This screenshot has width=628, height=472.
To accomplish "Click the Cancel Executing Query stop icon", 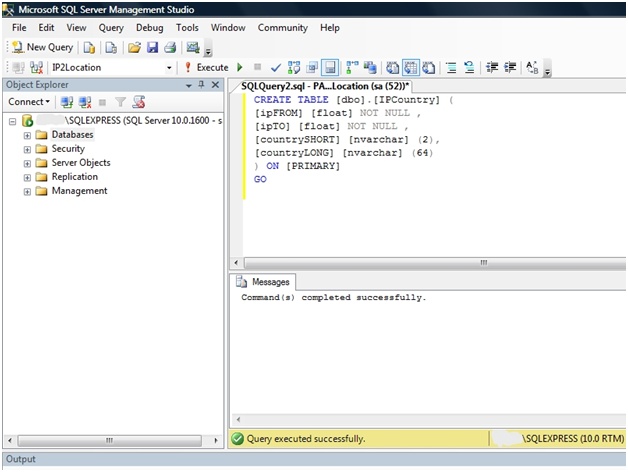I will coord(258,67).
